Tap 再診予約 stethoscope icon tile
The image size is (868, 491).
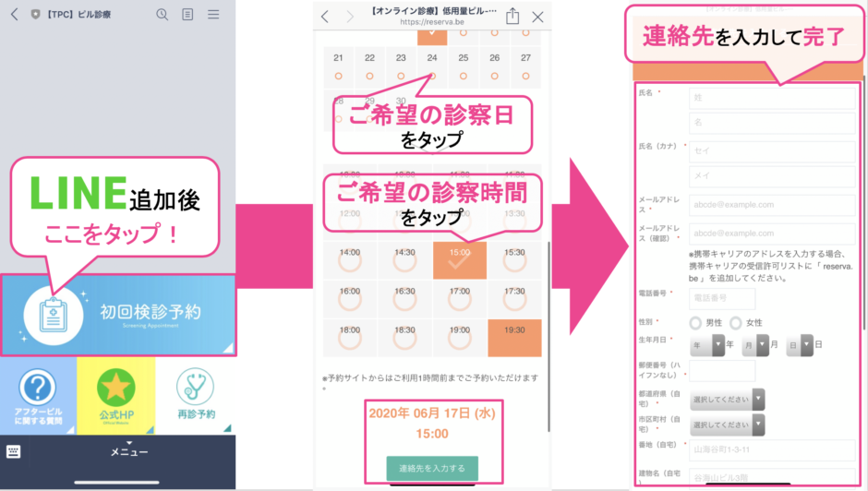pos(195,389)
